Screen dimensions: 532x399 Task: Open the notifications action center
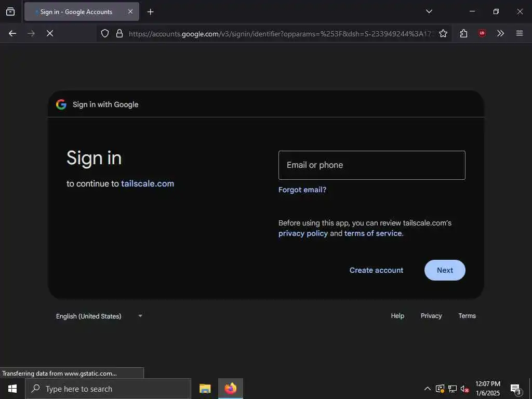515,389
